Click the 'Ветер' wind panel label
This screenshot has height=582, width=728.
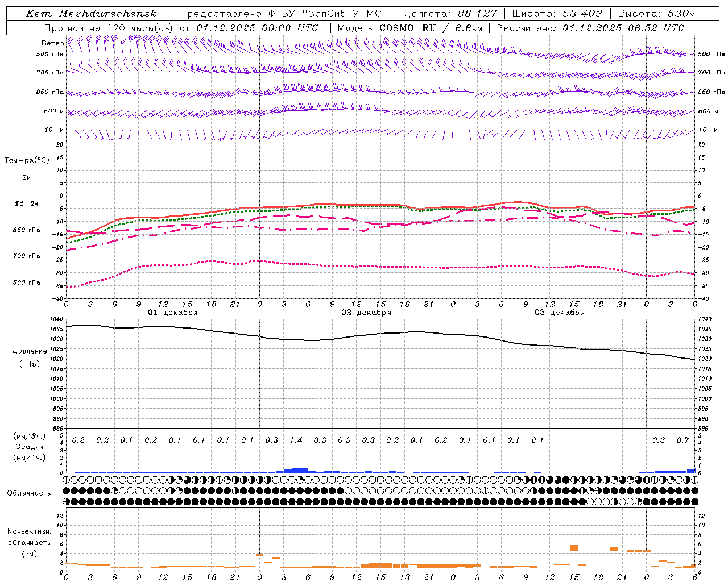click(x=52, y=43)
